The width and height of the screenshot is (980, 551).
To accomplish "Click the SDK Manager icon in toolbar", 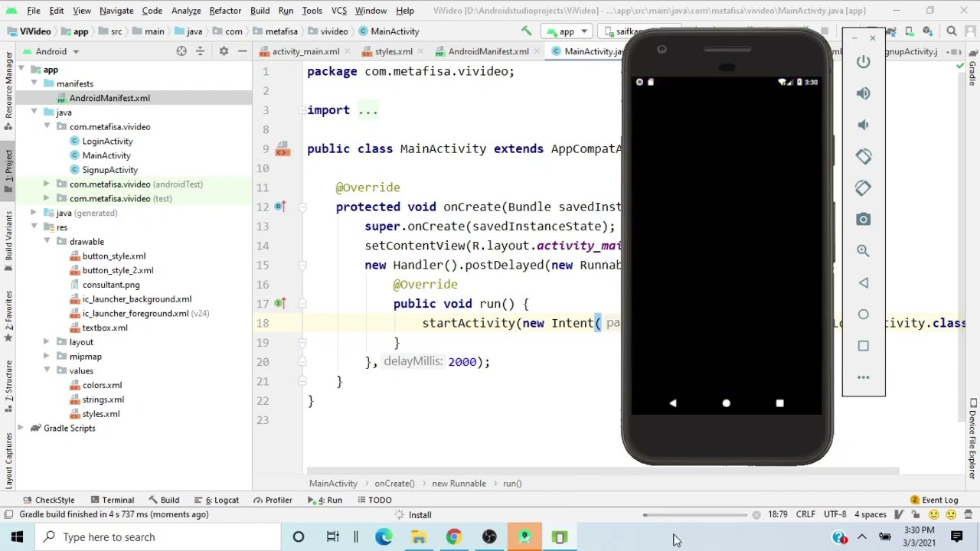I will 927,31.
